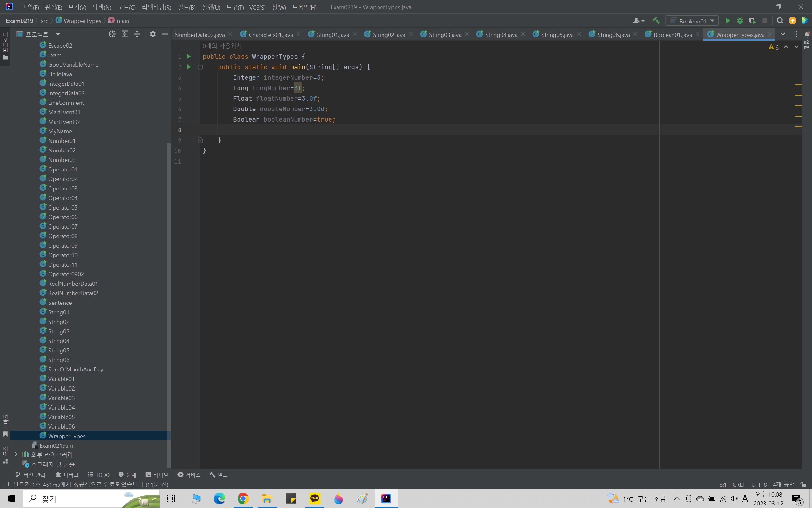This screenshot has width=812, height=508.
Task: Run the Boolean01 configuration
Action: tap(727, 21)
